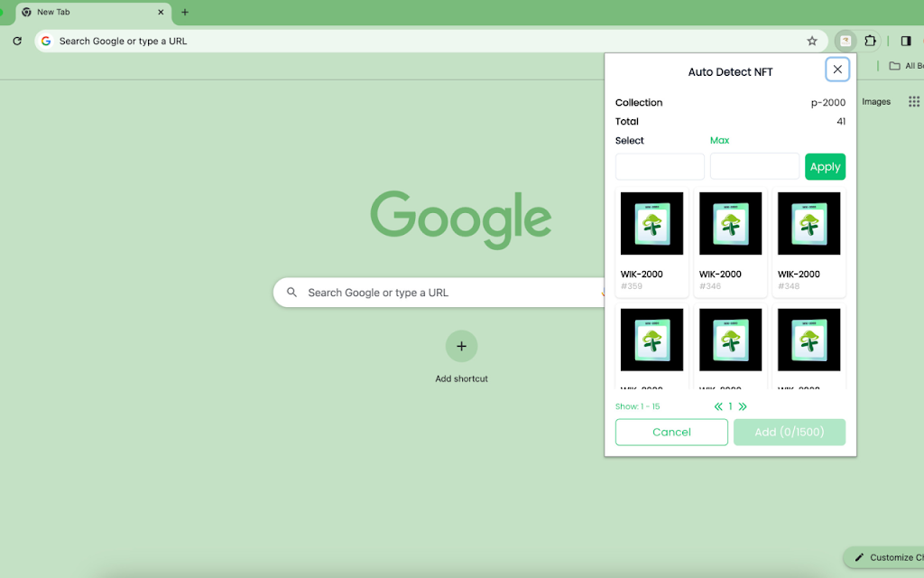Open Customize Chrome button
Screen dimensions: 924x578
884,557
